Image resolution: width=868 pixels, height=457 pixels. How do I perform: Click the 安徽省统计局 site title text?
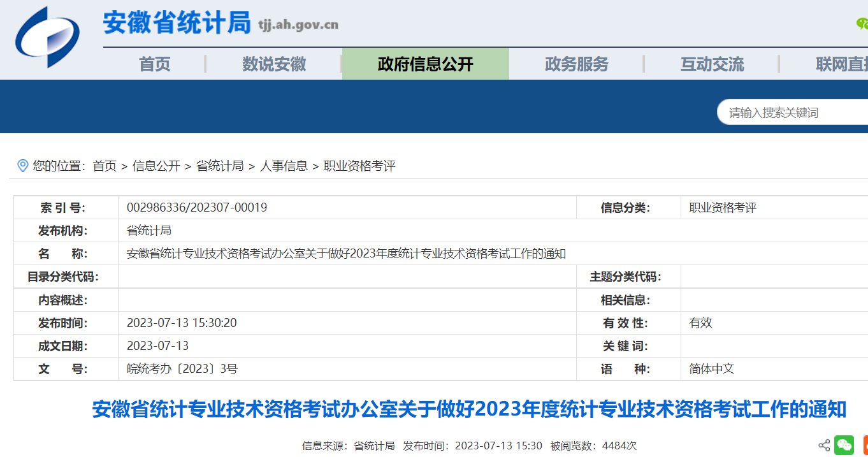coord(177,24)
